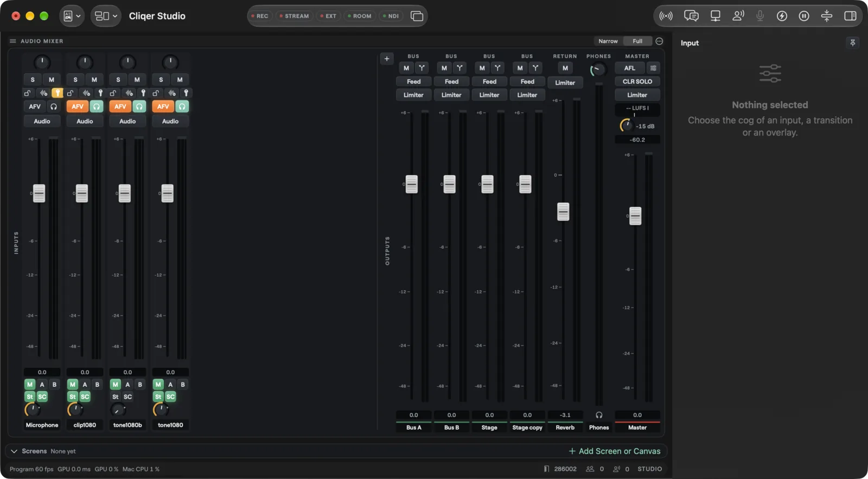Viewport: 868px width, 479px height.
Task: Switch mixer view to Full
Action: 637,41
